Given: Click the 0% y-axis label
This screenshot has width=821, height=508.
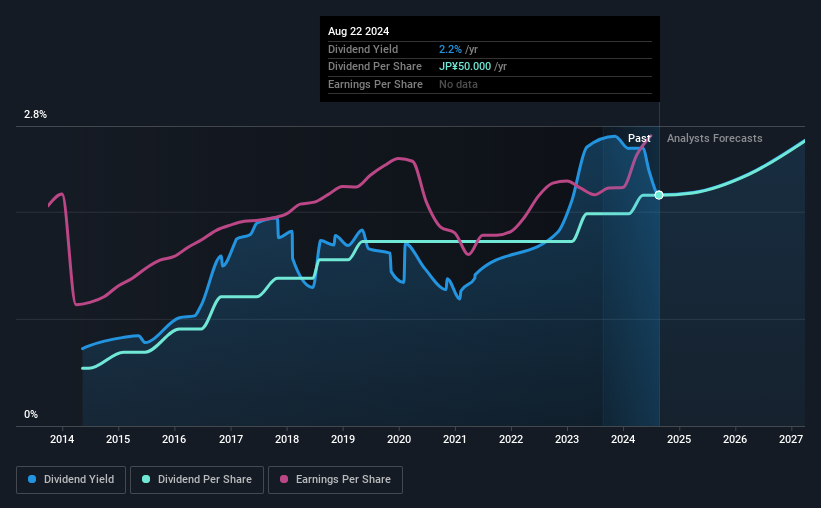Looking at the screenshot, I should [x=31, y=414].
